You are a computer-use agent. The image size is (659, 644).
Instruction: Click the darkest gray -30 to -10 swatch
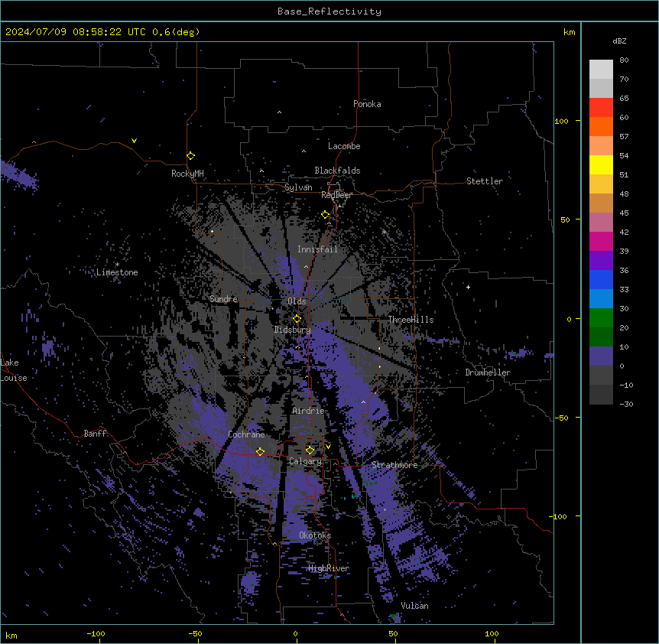coord(601,395)
